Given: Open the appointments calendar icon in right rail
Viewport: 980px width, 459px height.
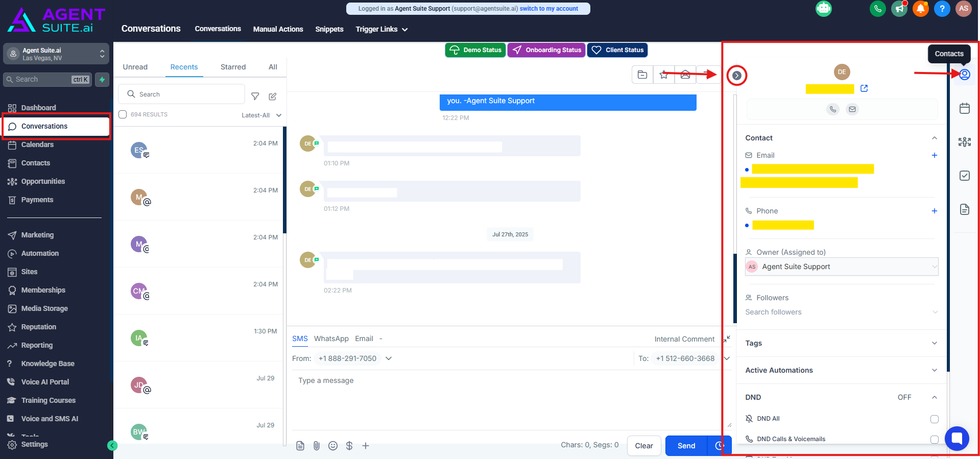Looking at the screenshot, I should click(x=965, y=108).
